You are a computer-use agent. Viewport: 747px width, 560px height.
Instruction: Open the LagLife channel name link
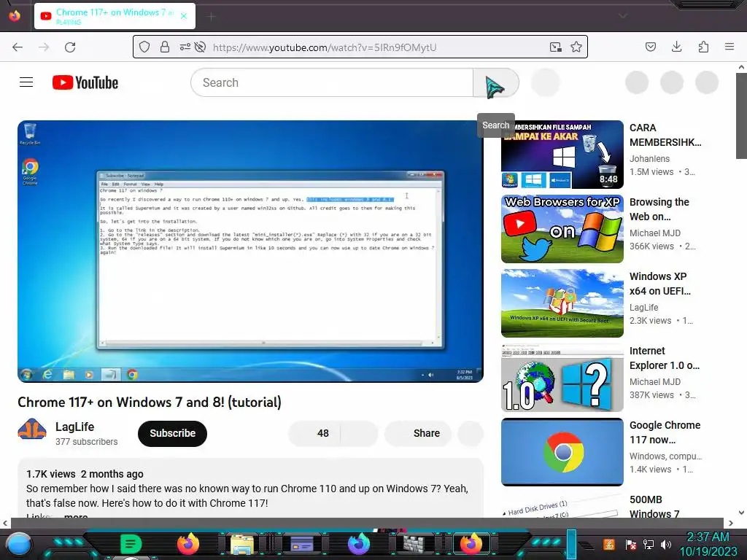[74, 427]
